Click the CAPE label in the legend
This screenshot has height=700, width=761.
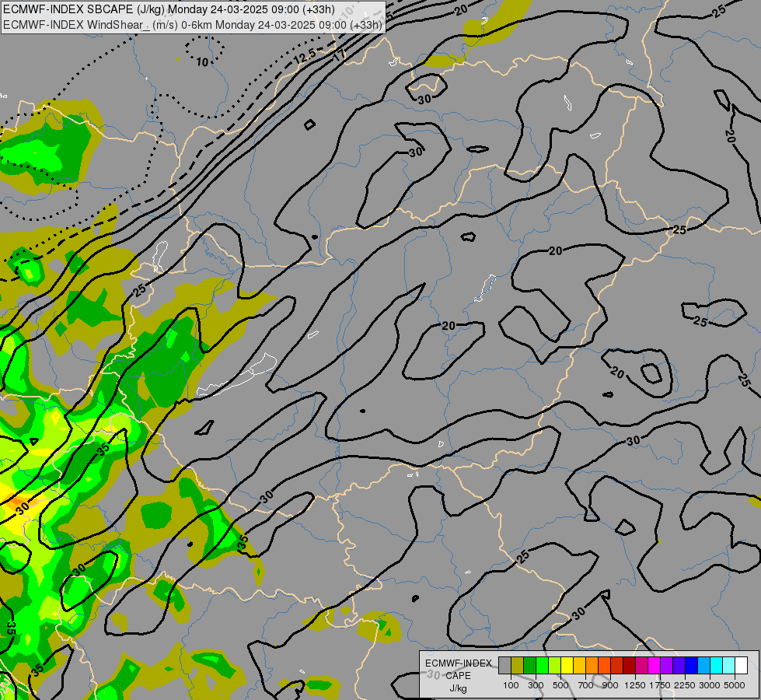[x=458, y=676]
